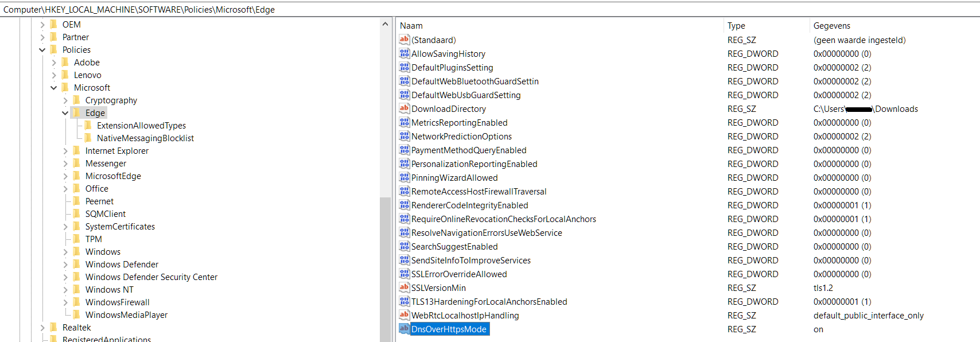
Task: Select the PaymentMethodQueryEnabled value name
Action: [469, 150]
